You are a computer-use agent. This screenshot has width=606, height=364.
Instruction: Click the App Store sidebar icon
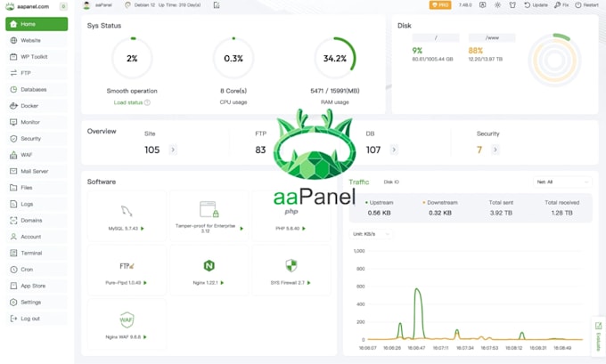point(13,286)
